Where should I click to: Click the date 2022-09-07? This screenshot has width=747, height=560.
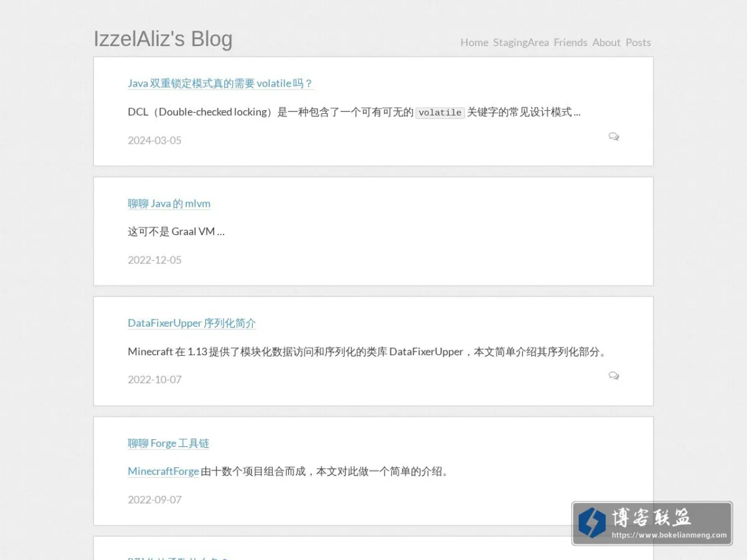[155, 499]
